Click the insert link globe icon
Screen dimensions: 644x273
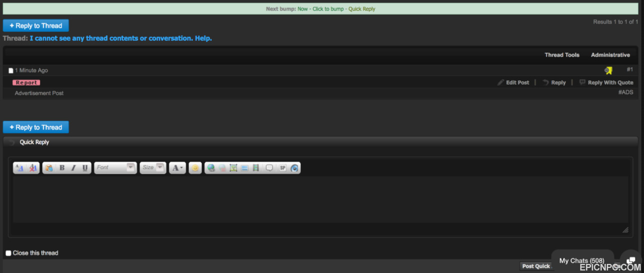tap(211, 168)
